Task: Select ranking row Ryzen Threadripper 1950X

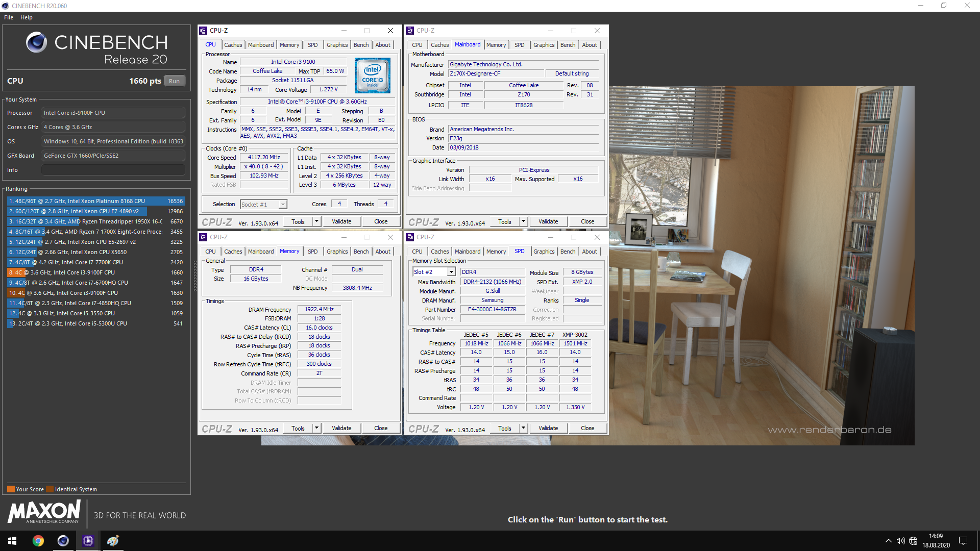Action: click(96, 221)
